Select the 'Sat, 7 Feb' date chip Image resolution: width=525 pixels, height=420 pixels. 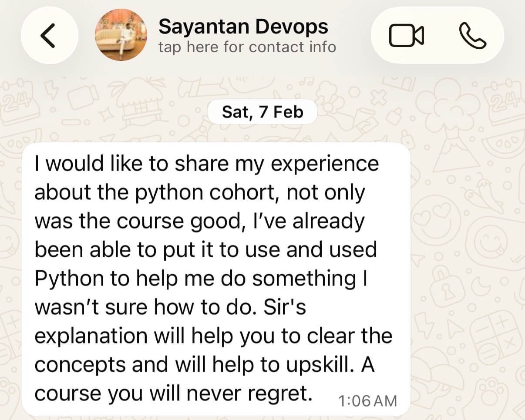(x=262, y=112)
